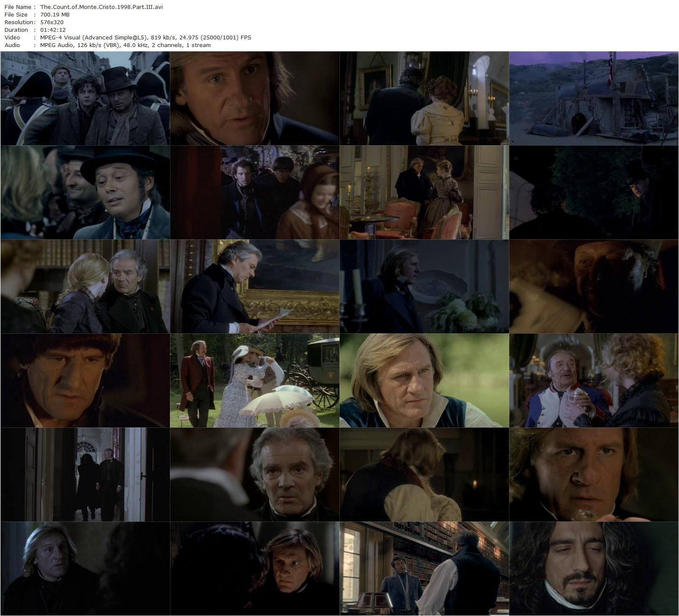The image size is (679, 616).
Task: Select the Video codec info line
Action: click(x=145, y=37)
